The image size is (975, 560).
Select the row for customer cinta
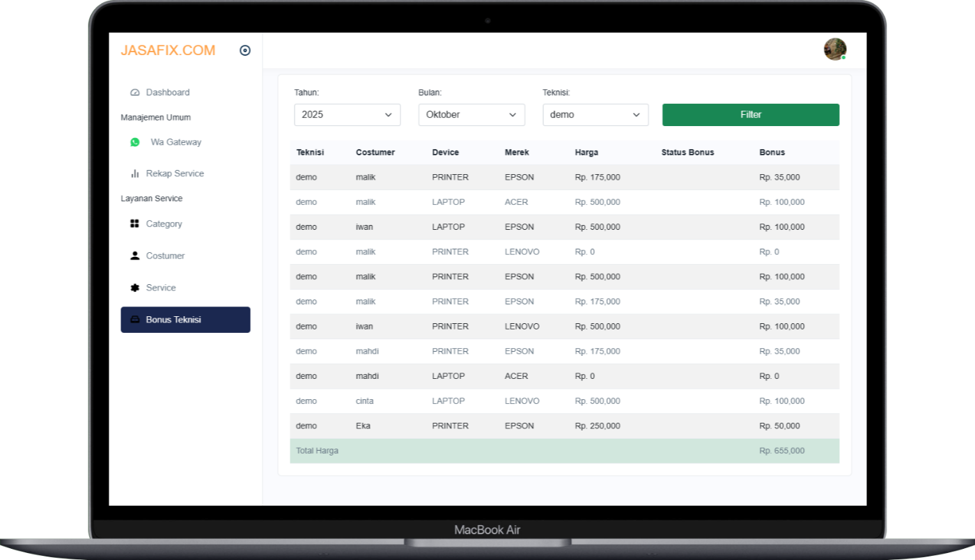564,401
